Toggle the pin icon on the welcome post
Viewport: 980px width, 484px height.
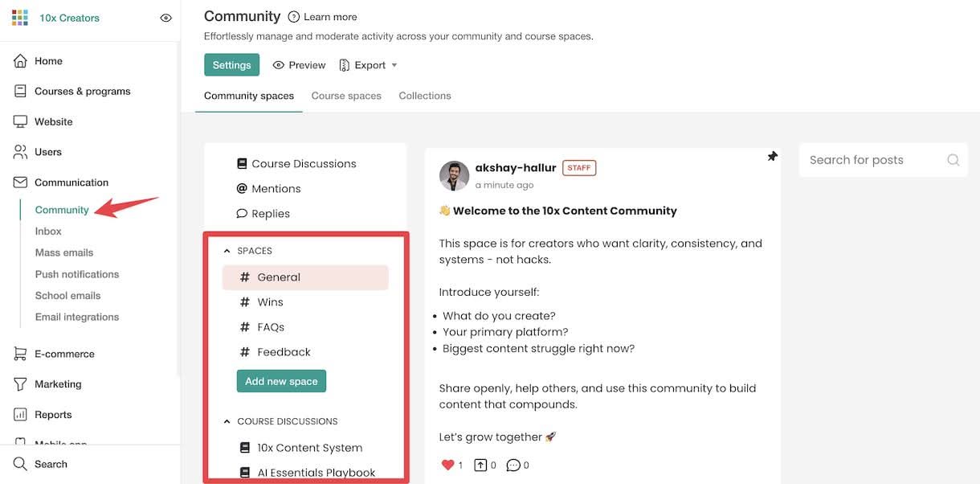click(772, 156)
